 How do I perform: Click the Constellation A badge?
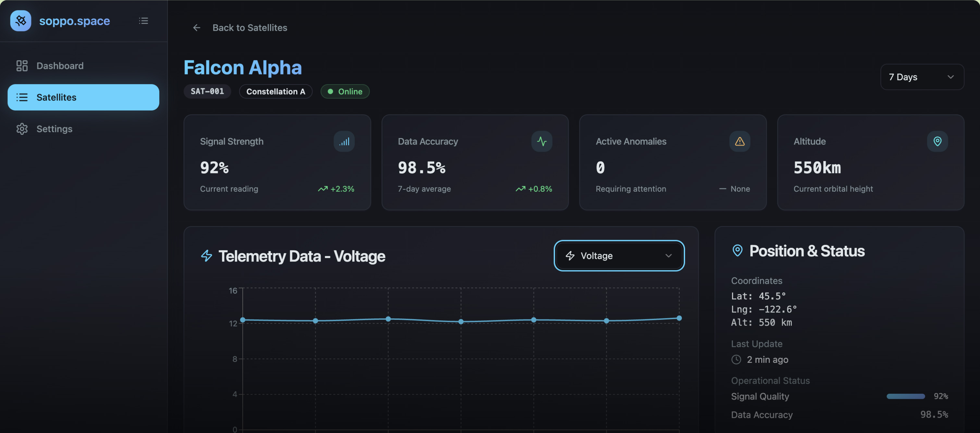click(x=276, y=91)
